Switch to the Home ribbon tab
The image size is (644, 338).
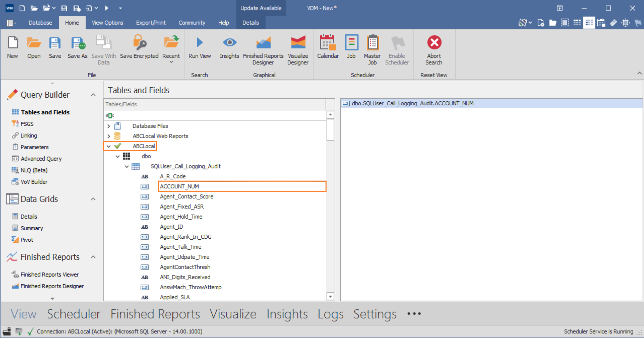coord(72,23)
